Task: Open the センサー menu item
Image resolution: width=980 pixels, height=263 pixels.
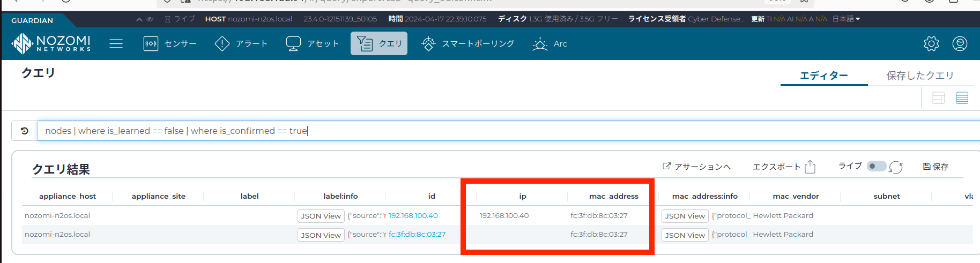Action: point(170,43)
